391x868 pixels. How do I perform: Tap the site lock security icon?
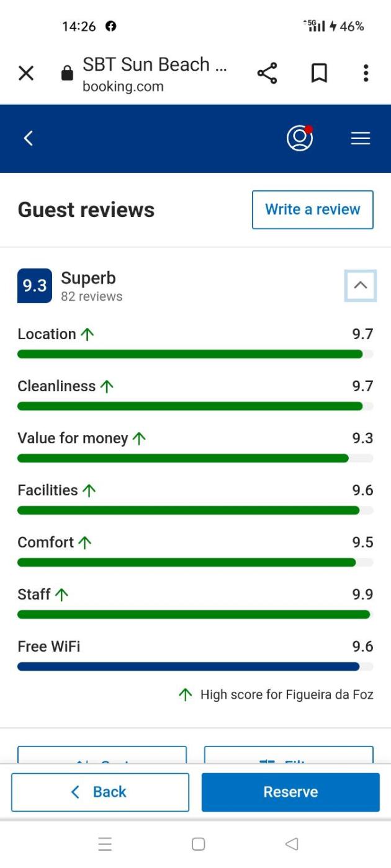pyautogui.click(x=67, y=74)
